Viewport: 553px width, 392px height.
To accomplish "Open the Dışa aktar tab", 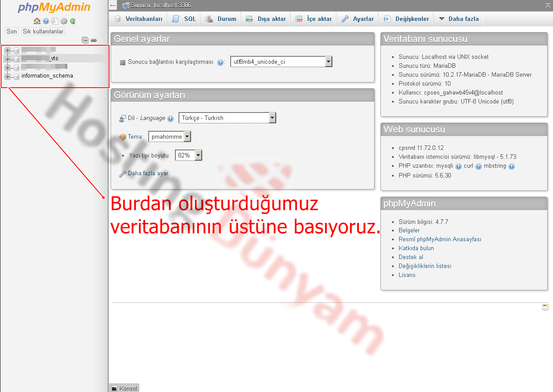I will (x=266, y=19).
